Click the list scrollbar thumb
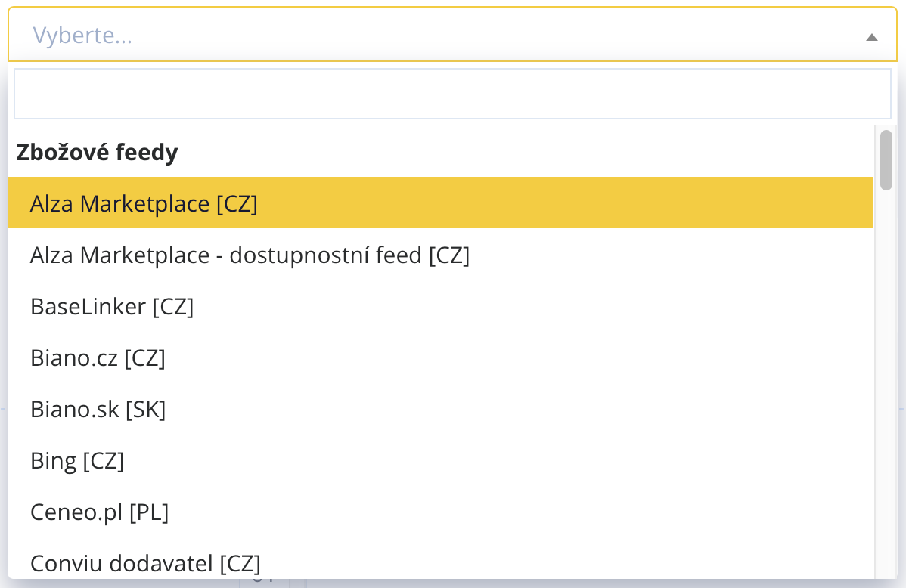Image resolution: width=906 pixels, height=588 pixels. click(x=886, y=159)
